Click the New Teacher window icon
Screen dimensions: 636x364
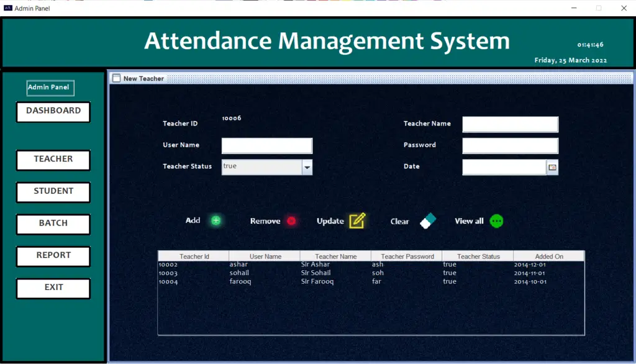(116, 78)
